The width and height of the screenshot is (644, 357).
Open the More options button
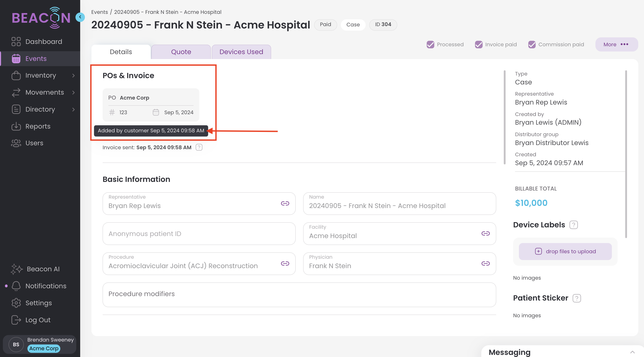[616, 44]
